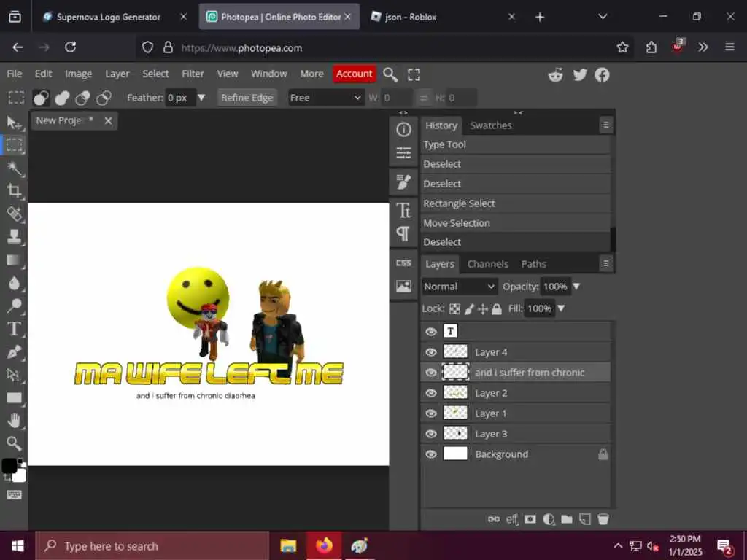Add a new layer icon
This screenshot has height=560, width=747.
(585, 519)
